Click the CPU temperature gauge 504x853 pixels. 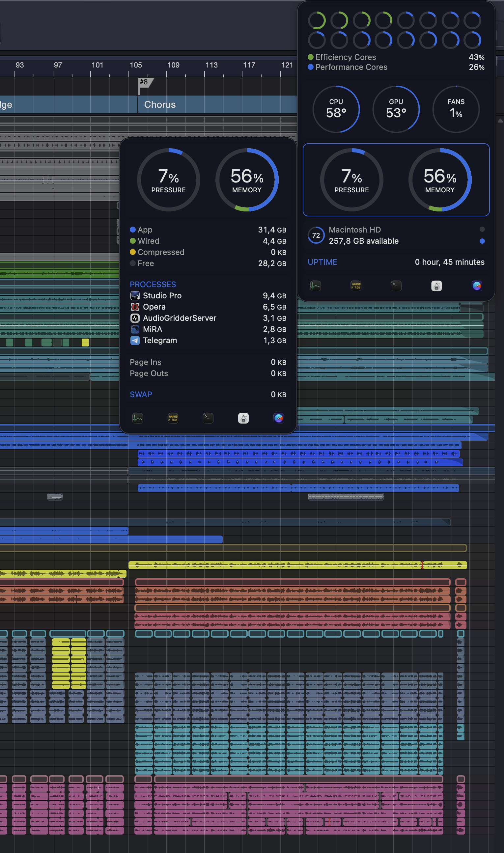(336, 109)
